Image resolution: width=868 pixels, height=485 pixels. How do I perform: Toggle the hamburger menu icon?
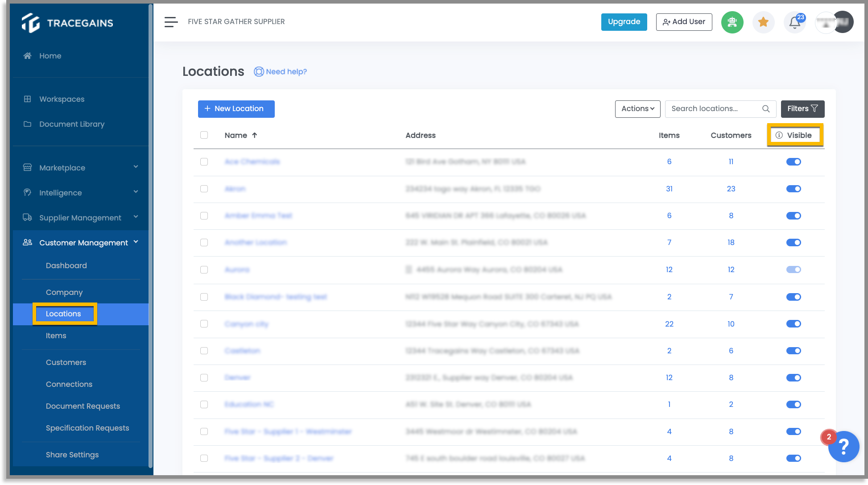point(171,22)
